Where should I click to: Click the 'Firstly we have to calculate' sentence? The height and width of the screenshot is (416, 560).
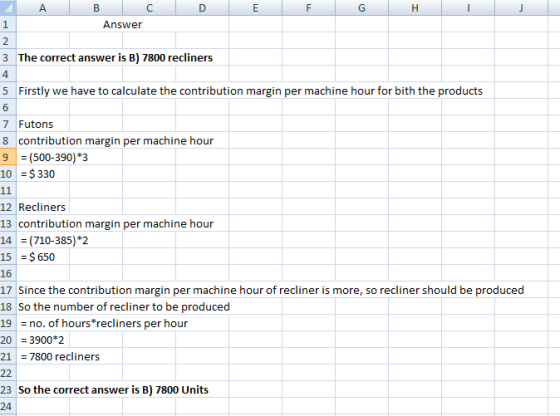coord(250,91)
